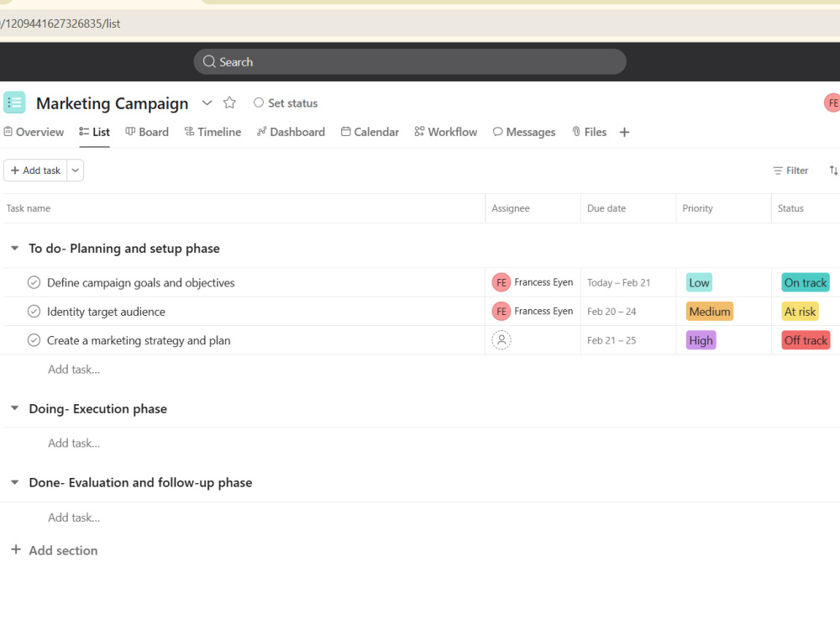This screenshot has width=840, height=630.
Task: Click the Done- Evaluation and follow-up phase title
Action: click(140, 482)
